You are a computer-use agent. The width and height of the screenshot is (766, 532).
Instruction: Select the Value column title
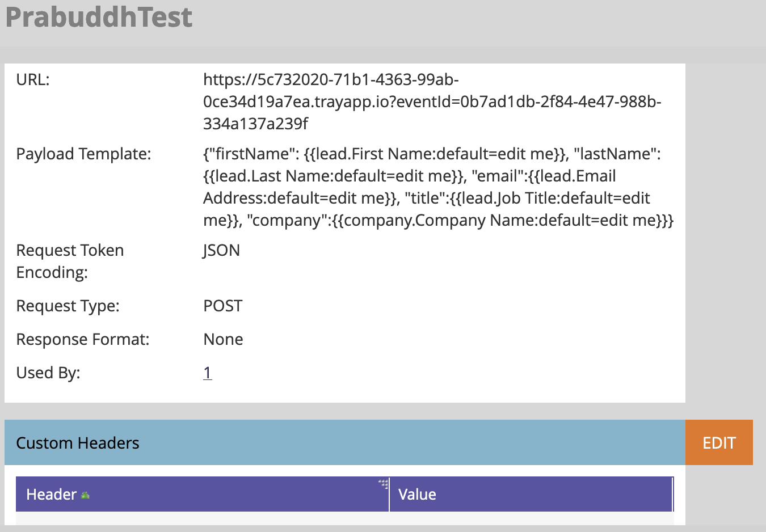pyautogui.click(x=417, y=494)
